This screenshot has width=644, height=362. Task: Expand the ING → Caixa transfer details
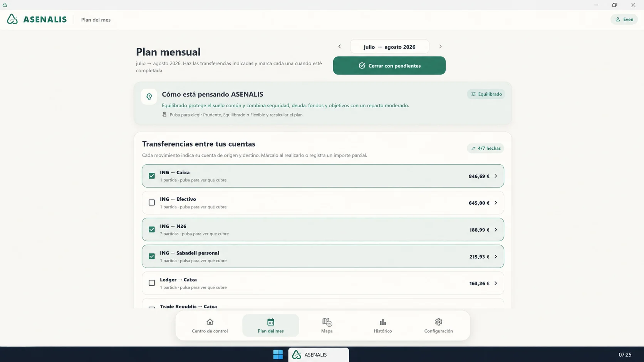[496, 176]
